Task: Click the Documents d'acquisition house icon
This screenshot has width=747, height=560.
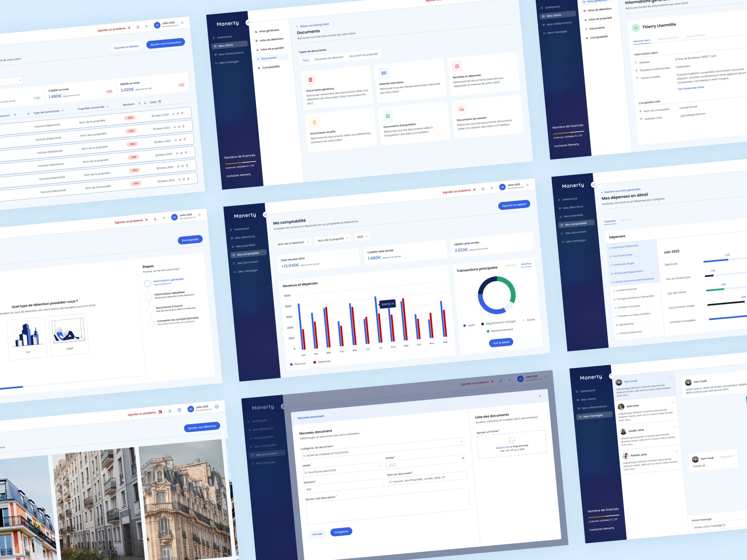Action: (x=388, y=116)
